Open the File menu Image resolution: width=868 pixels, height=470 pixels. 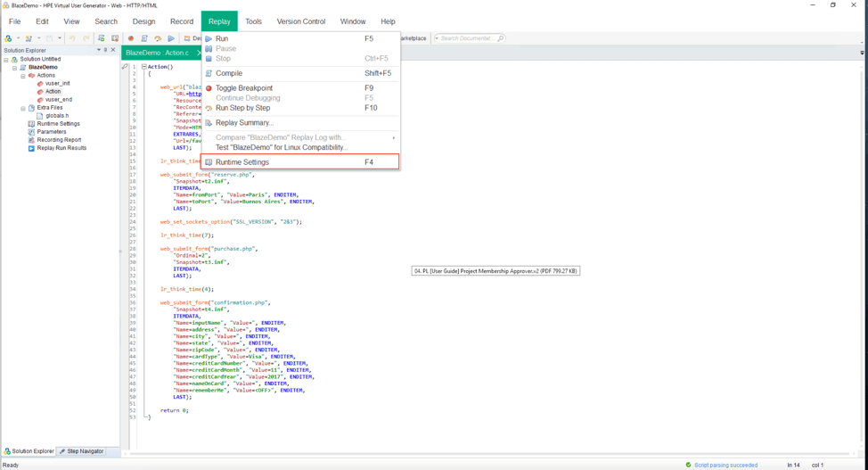(x=15, y=21)
